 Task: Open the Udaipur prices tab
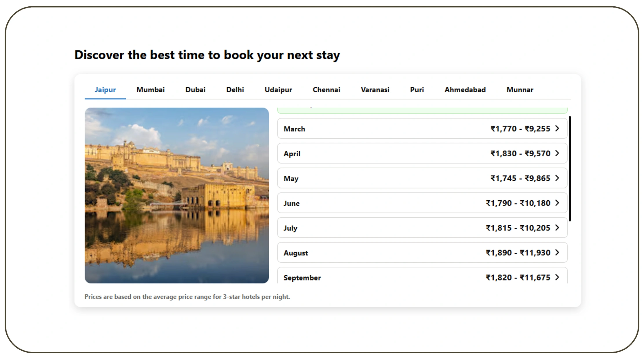coord(278,90)
